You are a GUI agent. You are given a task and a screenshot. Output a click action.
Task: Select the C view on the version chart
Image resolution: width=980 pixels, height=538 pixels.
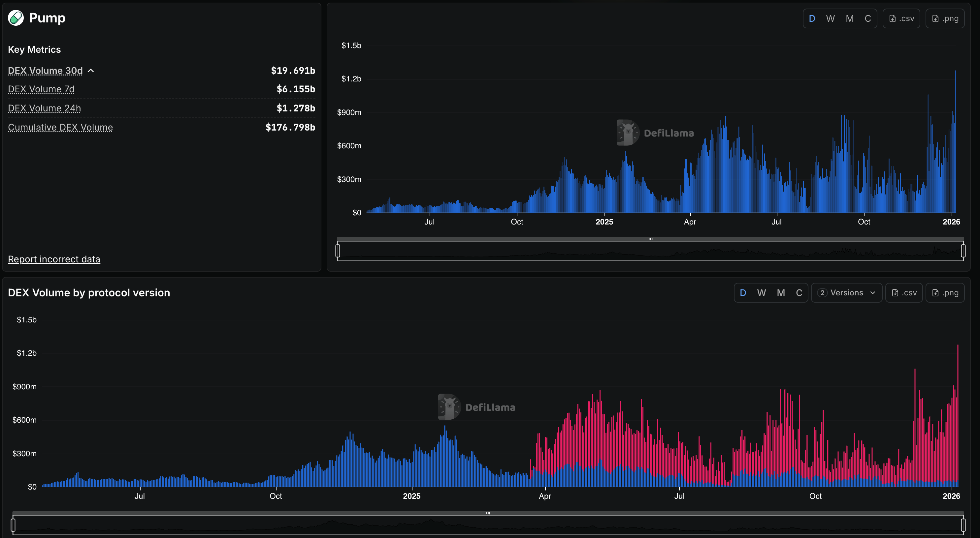[799, 292]
